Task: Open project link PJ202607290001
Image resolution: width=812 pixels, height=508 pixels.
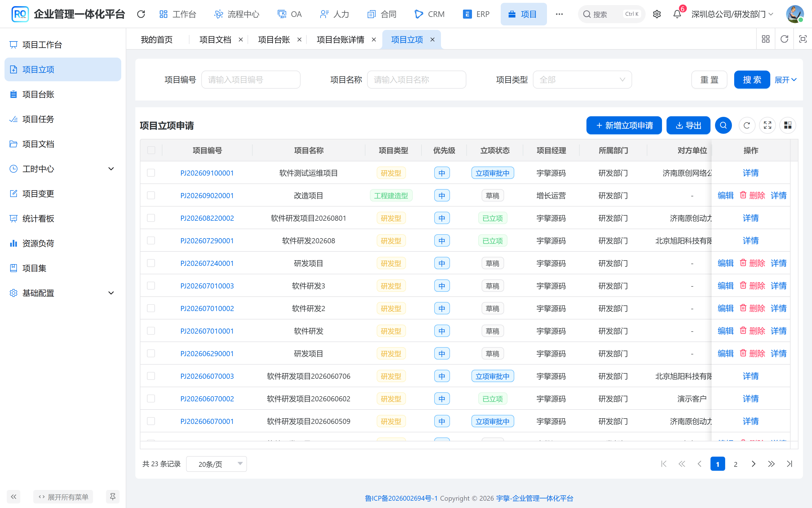Action: click(207, 240)
